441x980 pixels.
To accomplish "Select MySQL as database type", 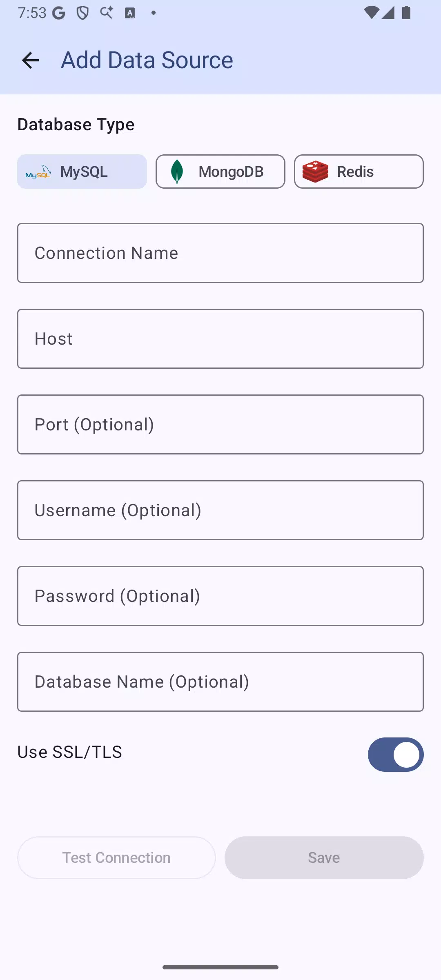I will point(82,171).
